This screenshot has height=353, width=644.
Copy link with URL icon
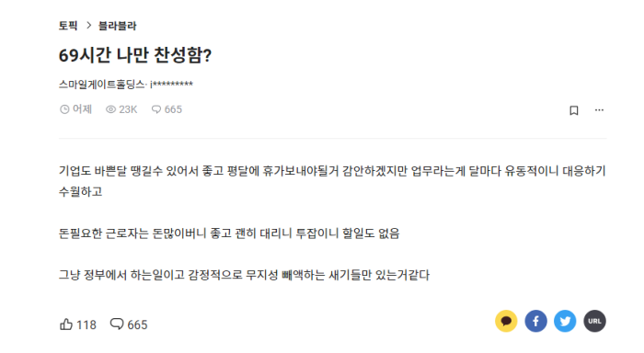[594, 321]
